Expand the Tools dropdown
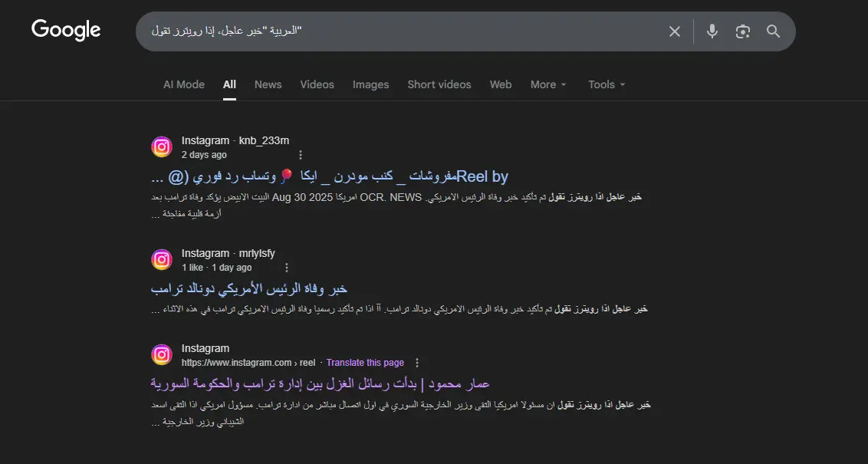The height and width of the screenshot is (464, 868). coord(607,84)
